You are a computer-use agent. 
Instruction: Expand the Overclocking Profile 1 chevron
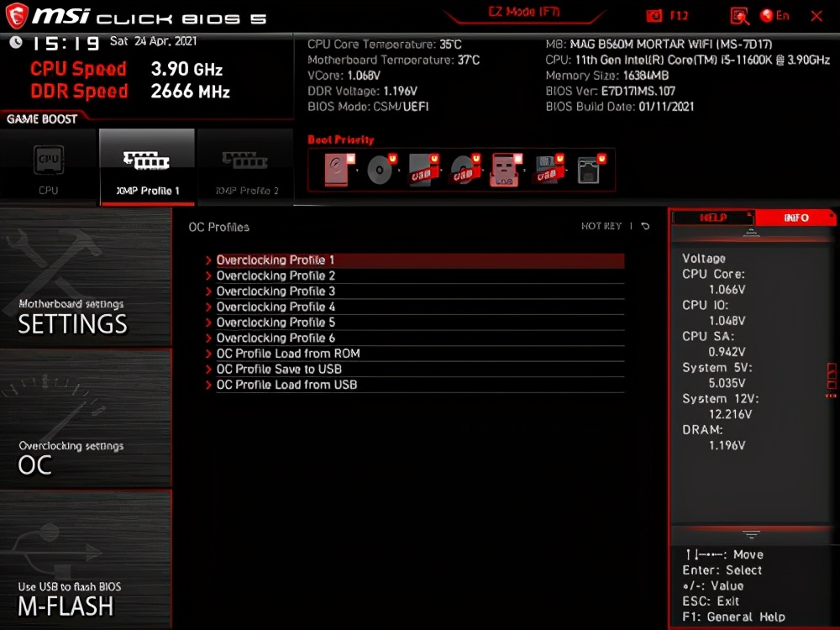tap(208, 260)
